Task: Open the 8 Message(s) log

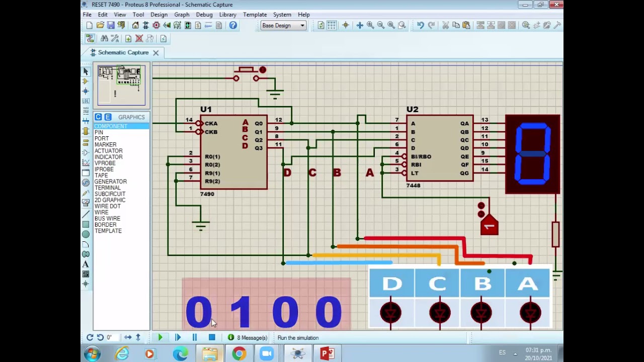Action: tap(248, 338)
